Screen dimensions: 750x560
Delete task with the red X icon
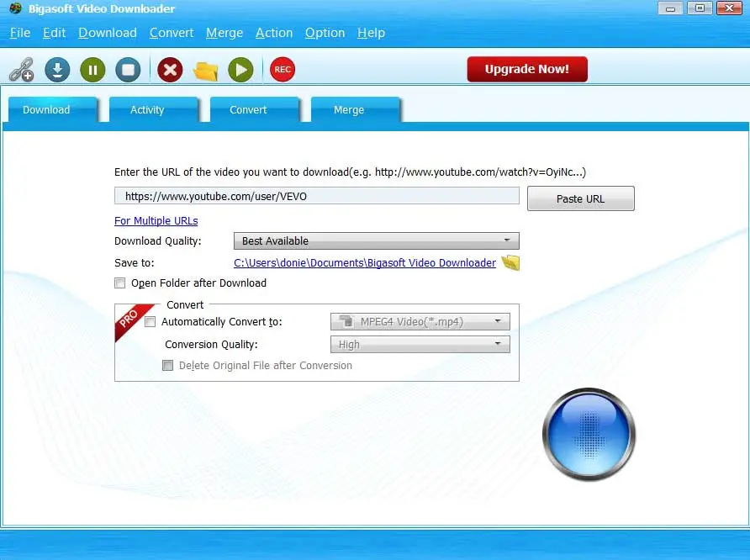coord(170,70)
